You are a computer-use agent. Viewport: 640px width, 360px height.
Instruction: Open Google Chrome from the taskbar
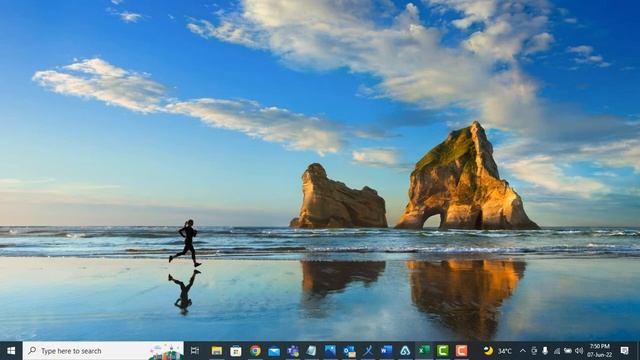256,351
